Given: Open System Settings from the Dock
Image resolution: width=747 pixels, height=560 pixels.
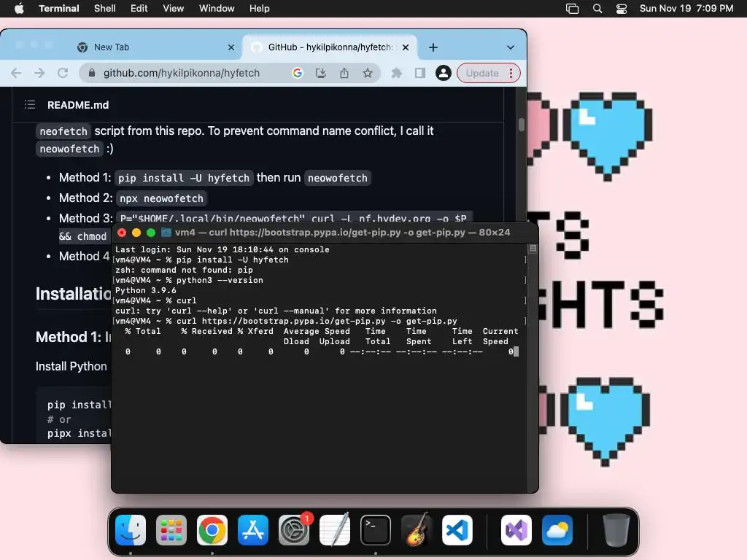Looking at the screenshot, I should (294, 529).
